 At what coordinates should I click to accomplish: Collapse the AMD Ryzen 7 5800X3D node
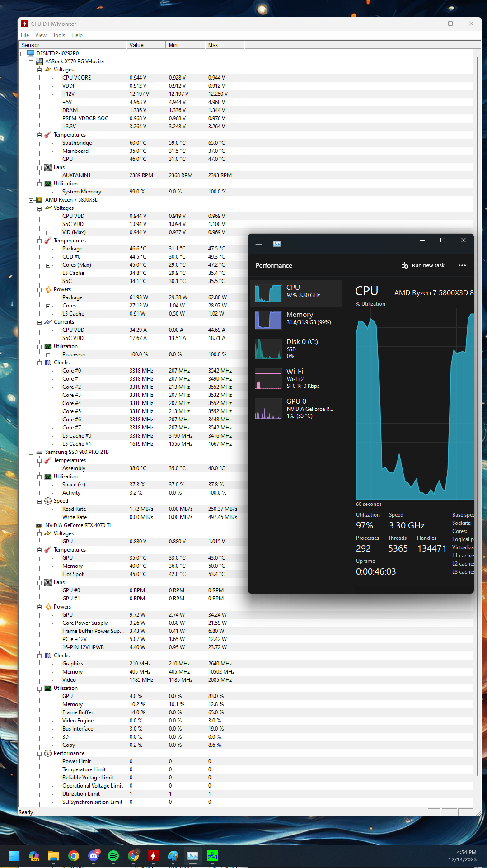tap(31, 200)
